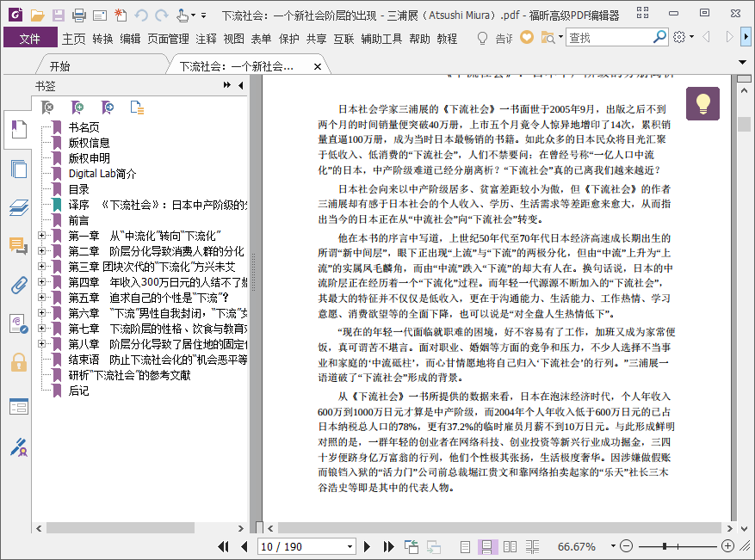Select the 后记 bookmark
Image resolution: width=755 pixels, height=560 pixels.
pos(78,391)
